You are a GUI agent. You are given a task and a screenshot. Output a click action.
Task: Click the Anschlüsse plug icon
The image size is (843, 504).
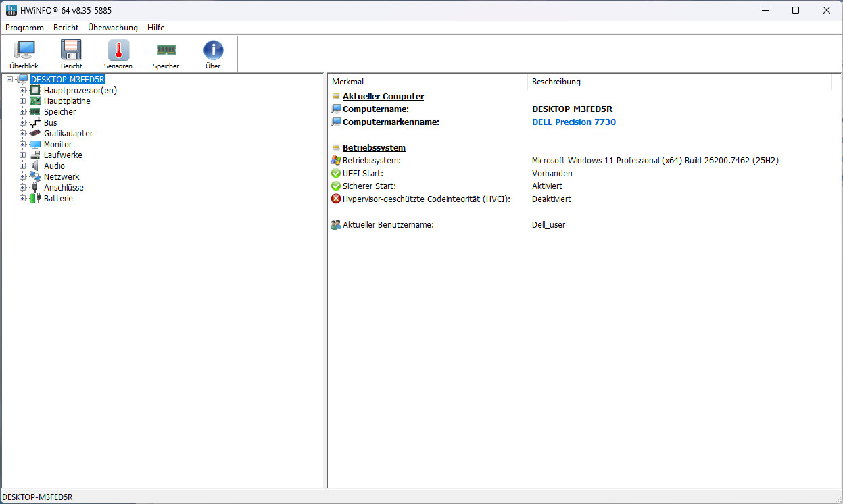coord(35,188)
